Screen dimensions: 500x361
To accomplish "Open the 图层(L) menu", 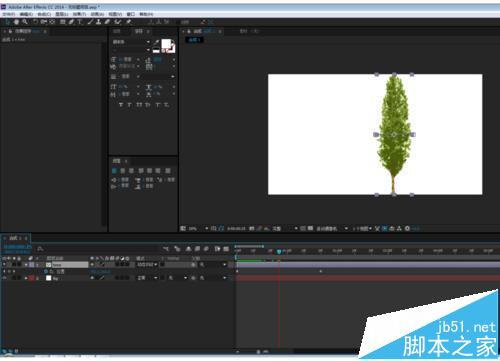I will 62,14.
